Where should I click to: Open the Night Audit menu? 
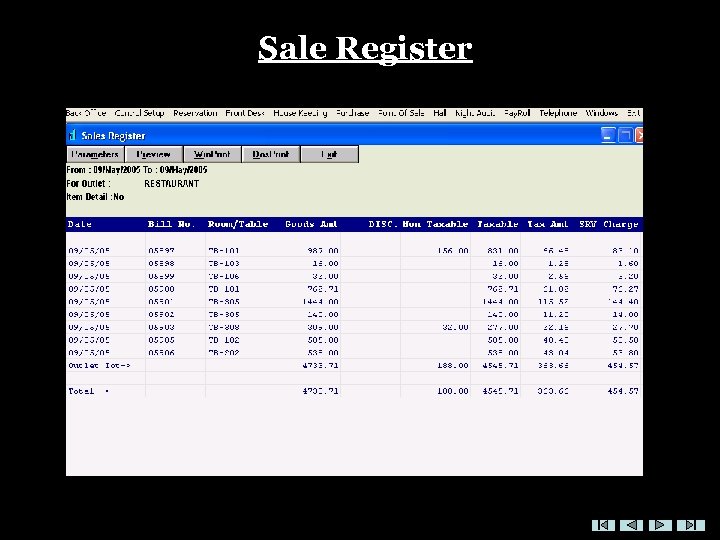coord(475,113)
